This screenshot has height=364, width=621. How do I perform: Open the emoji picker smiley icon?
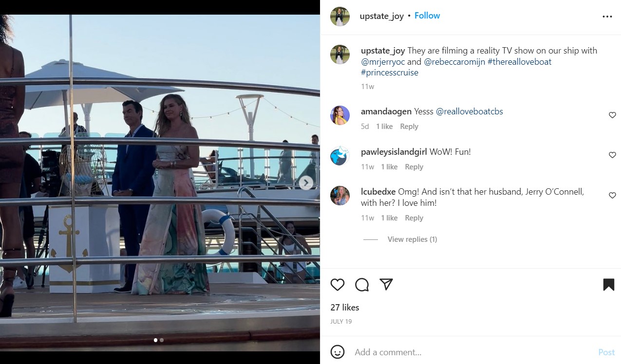(338, 352)
